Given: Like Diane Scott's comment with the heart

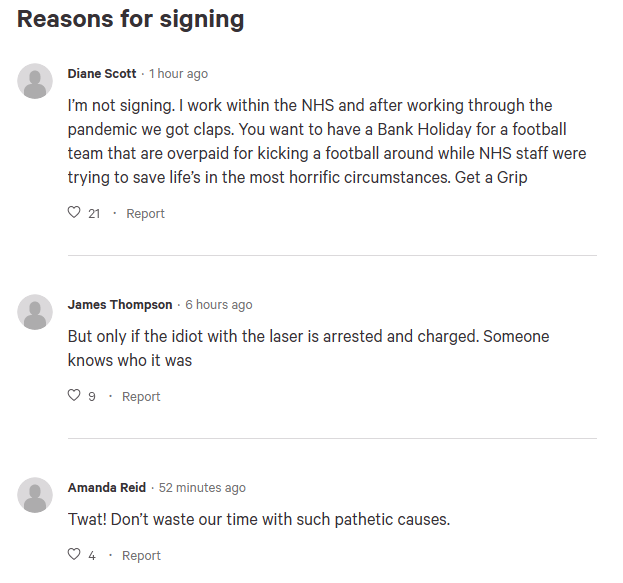Looking at the screenshot, I should [74, 212].
